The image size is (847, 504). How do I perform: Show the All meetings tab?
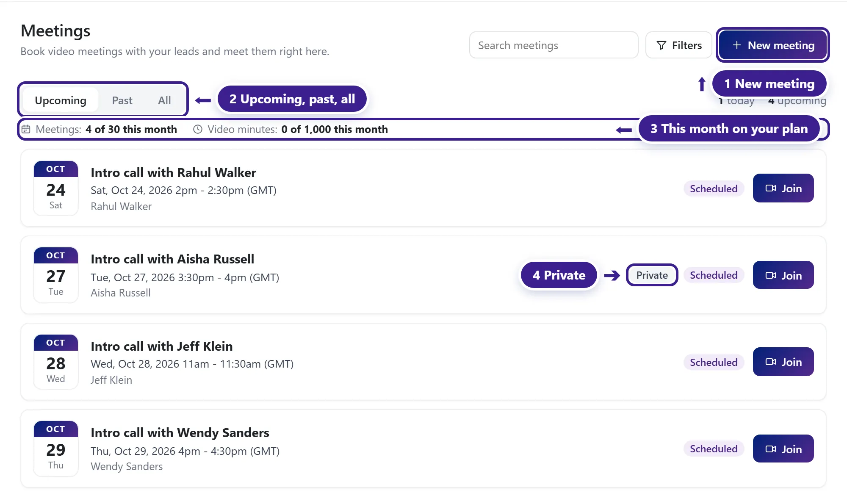pos(164,100)
